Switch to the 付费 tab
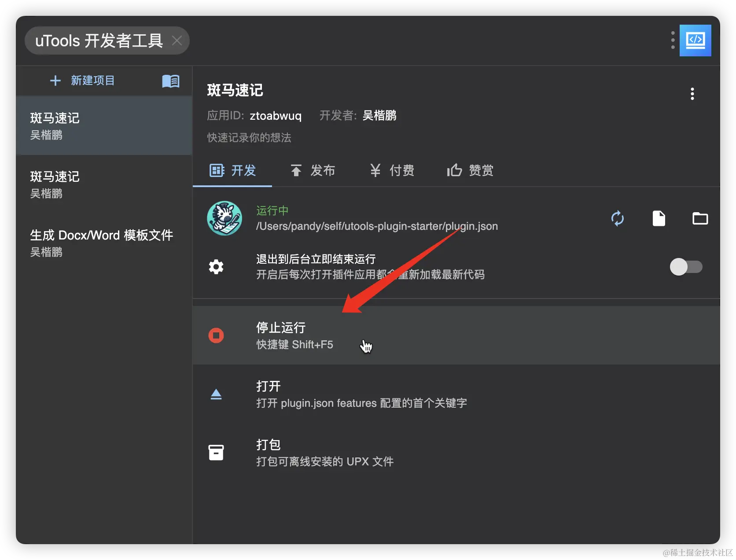 click(392, 170)
